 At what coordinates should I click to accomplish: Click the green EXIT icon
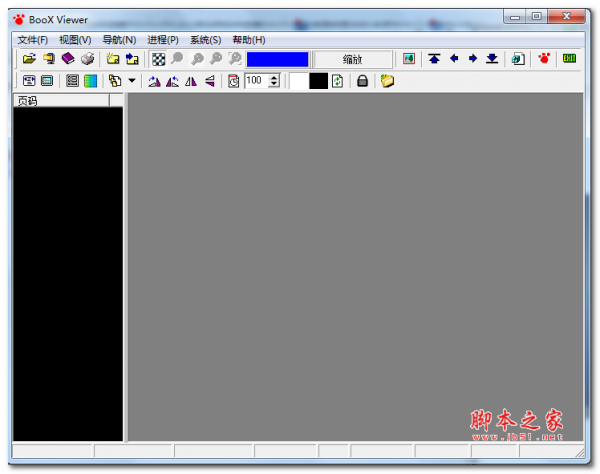(x=569, y=58)
